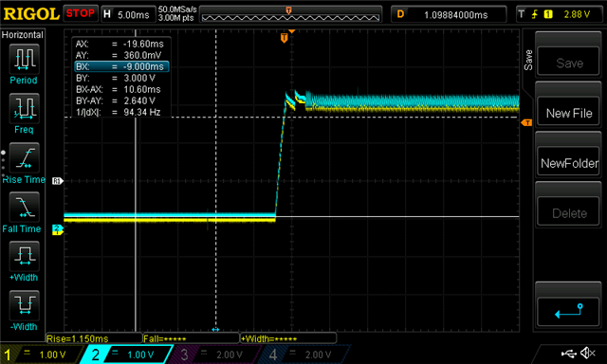Click the New File button
This screenshot has height=364, width=607.
click(568, 113)
